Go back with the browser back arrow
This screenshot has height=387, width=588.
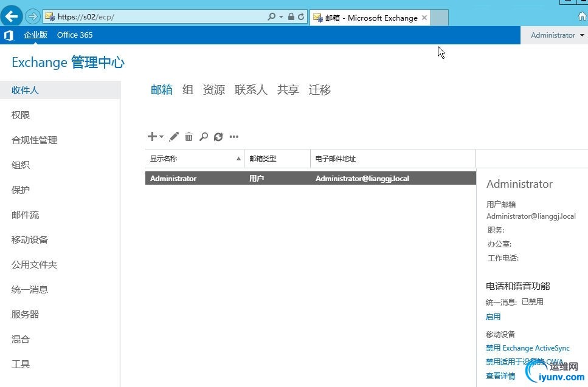pos(12,16)
